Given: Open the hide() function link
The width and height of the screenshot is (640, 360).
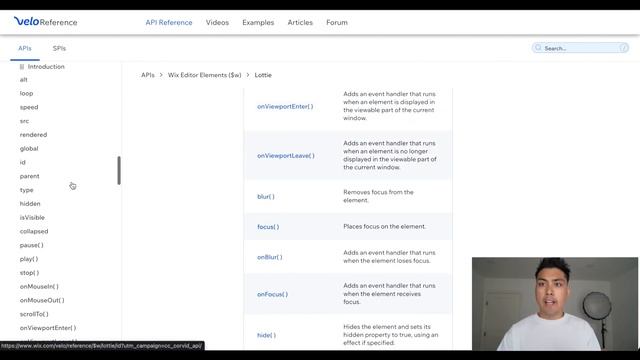Looking at the screenshot, I should [x=266, y=335].
